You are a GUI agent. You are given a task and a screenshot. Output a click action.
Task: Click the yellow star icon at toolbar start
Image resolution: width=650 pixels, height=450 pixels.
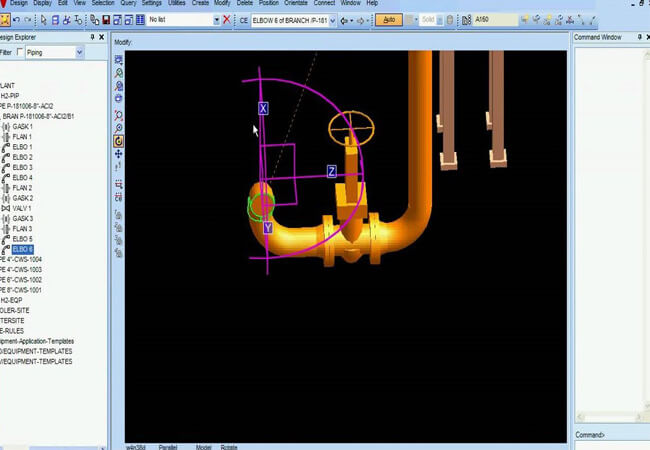click(x=5, y=19)
